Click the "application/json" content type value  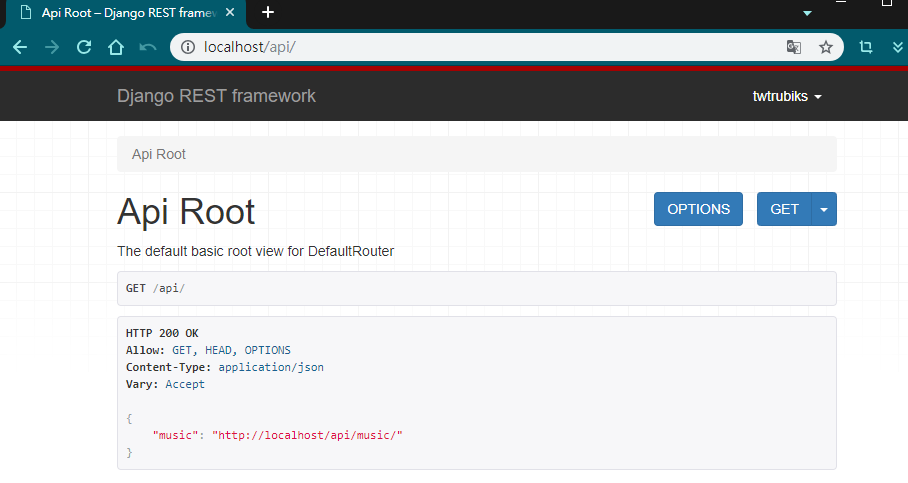pos(271,367)
